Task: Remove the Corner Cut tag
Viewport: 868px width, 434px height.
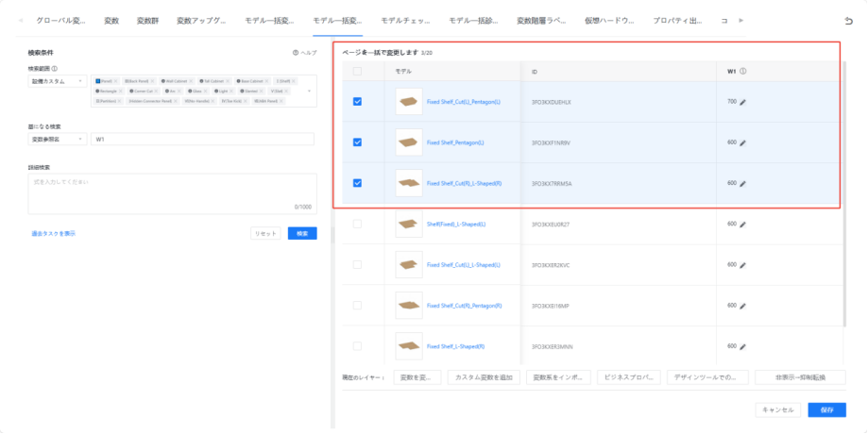Action: (156, 92)
